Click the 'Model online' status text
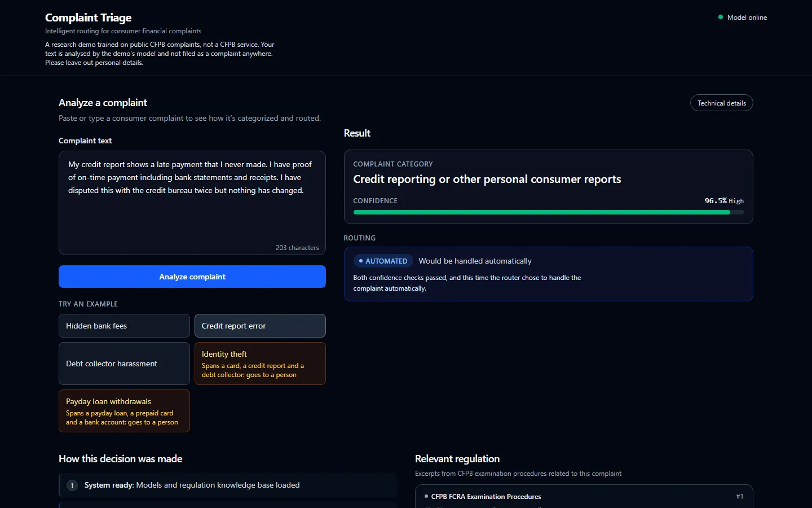The height and width of the screenshot is (508, 812). click(747, 17)
